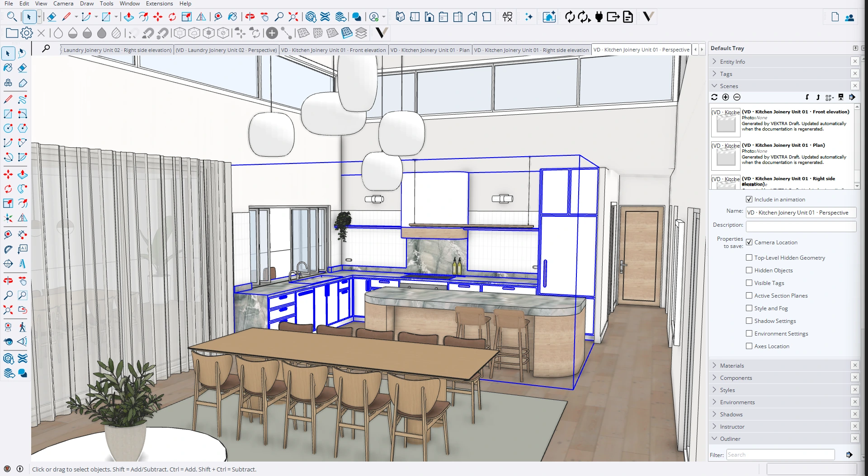Toggle Include in animation checkbox

pos(749,199)
